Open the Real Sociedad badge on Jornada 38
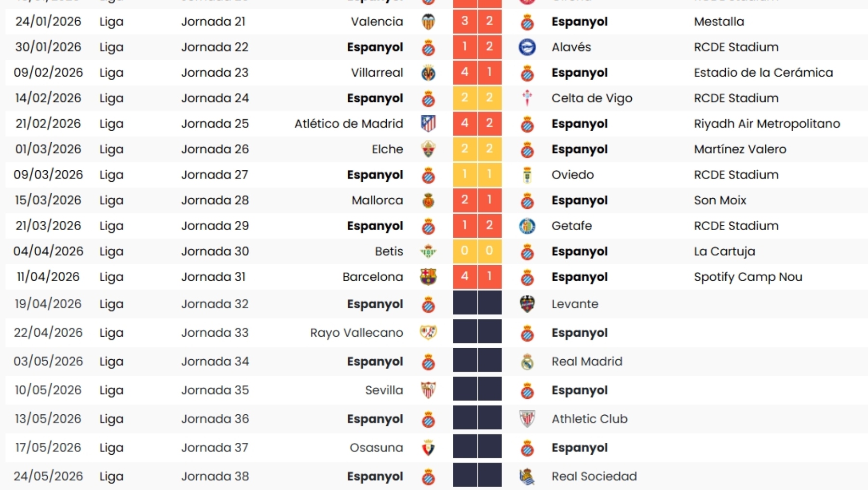The width and height of the screenshot is (868, 490). point(528,476)
